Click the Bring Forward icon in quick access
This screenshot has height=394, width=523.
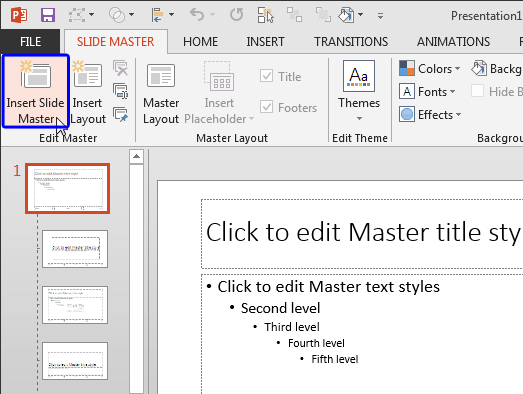(x=295, y=15)
